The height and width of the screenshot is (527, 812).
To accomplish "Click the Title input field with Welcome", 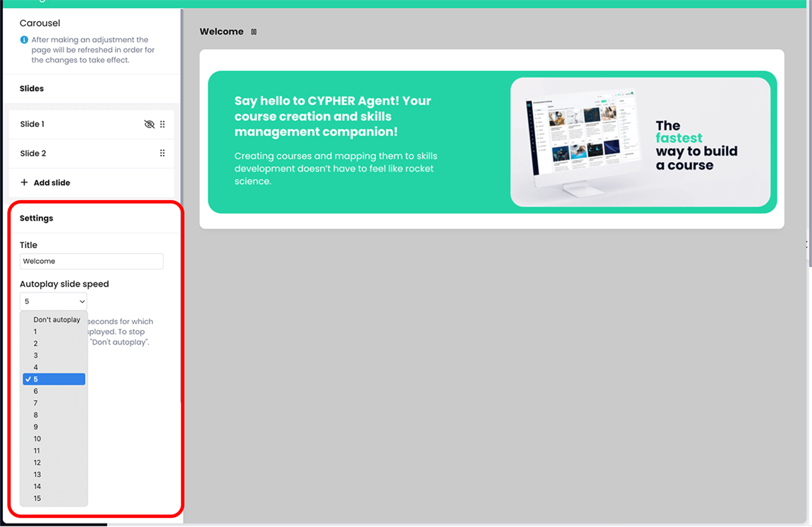I will [x=92, y=261].
